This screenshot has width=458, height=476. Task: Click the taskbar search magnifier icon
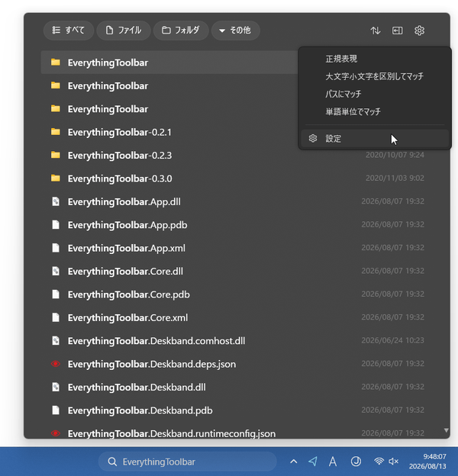pyautogui.click(x=112, y=462)
